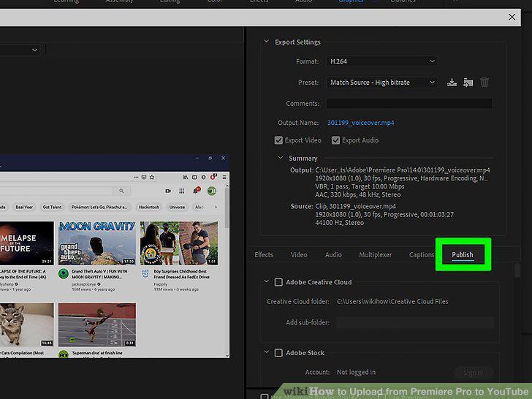This screenshot has height=399, width=532.
Task: Click the Add sub-folder input field
Action: coord(415,322)
